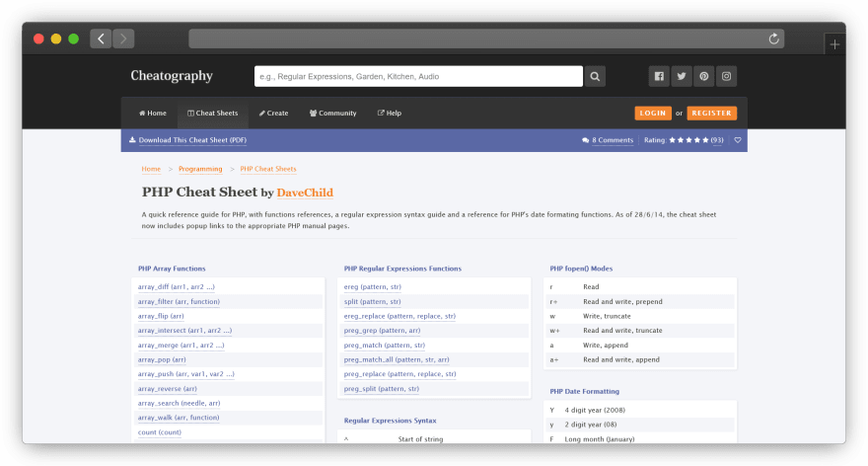Image resolution: width=868 pixels, height=466 pixels.
Task: Open count (count) function link
Action: (160, 432)
